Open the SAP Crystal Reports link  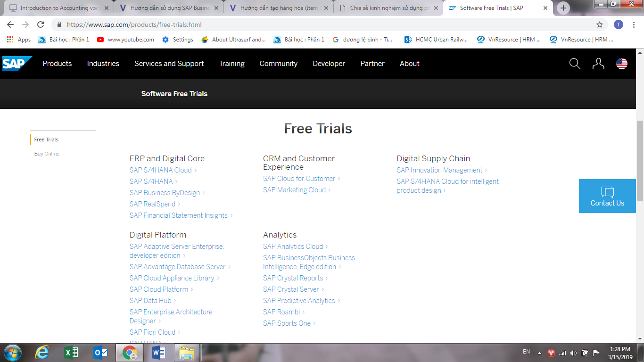293,278
